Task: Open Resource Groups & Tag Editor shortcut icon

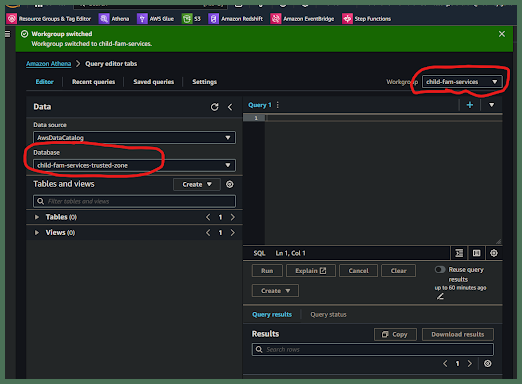Action: [12, 19]
